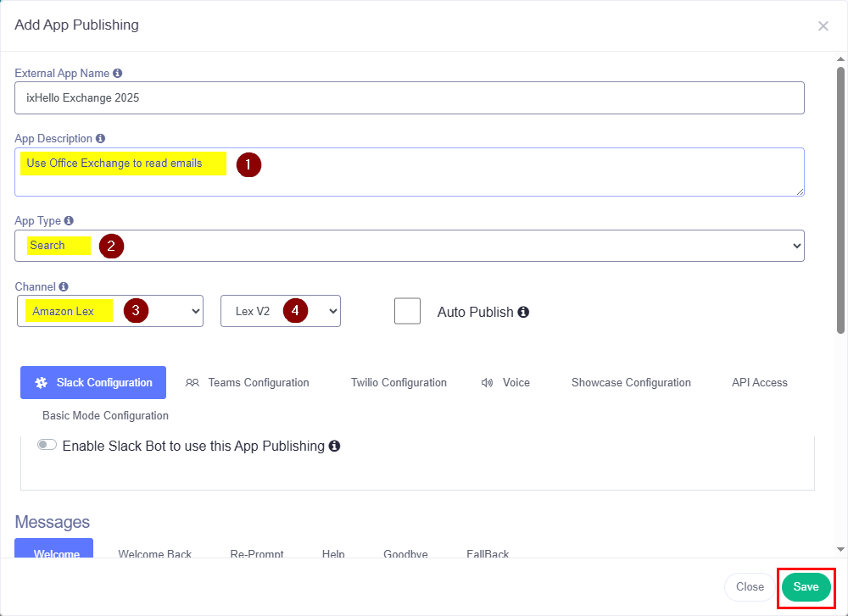Select the Re-Prompt messages tab

click(x=257, y=553)
